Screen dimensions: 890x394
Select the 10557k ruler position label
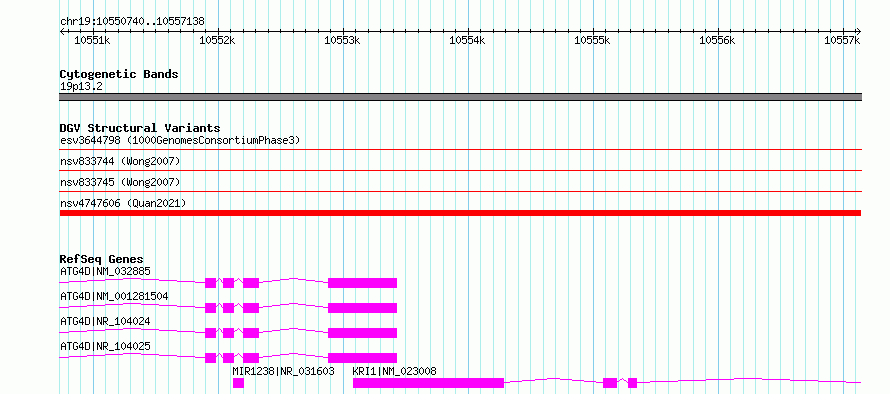(842, 40)
